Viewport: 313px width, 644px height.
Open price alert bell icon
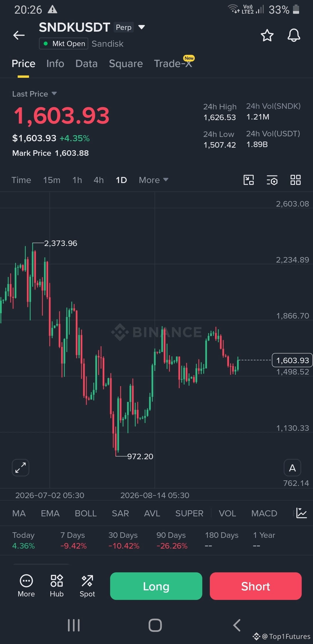point(294,35)
